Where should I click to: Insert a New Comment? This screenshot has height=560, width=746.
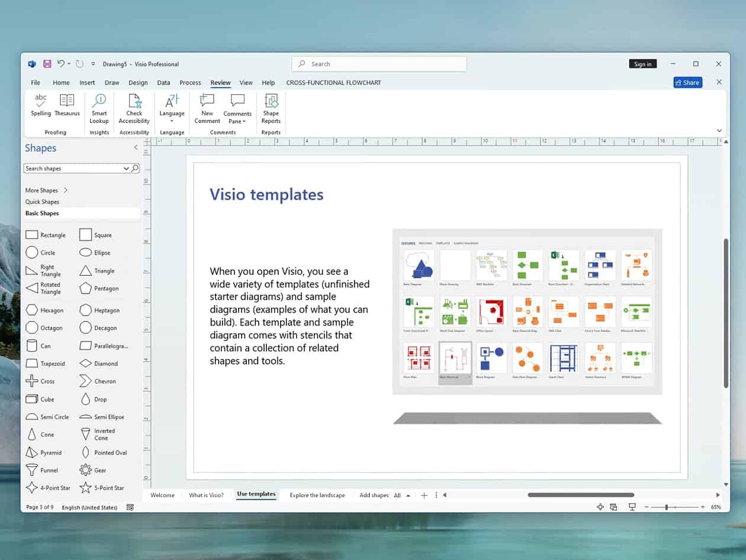pyautogui.click(x=206, y=107)
